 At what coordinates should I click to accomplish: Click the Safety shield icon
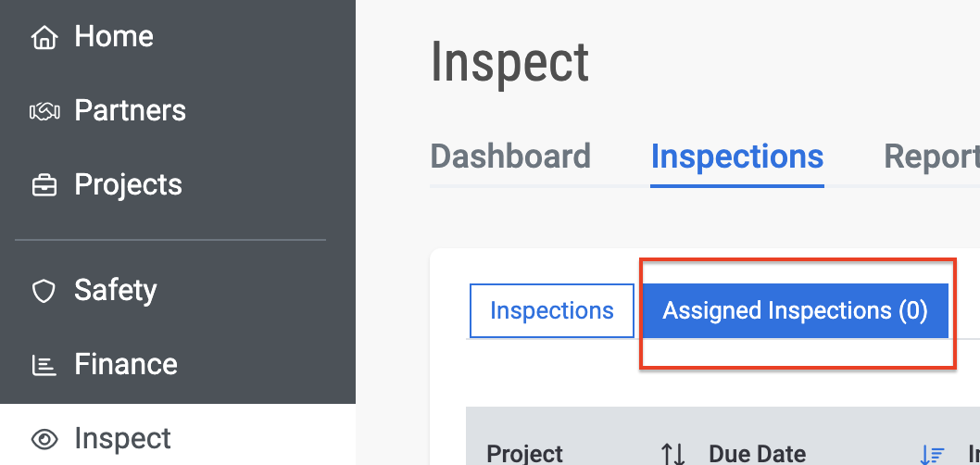(44, 291)
